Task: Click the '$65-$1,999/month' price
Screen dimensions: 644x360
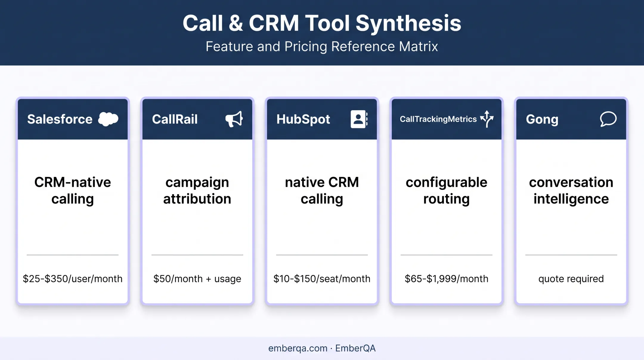Action: tap(446, 279)
